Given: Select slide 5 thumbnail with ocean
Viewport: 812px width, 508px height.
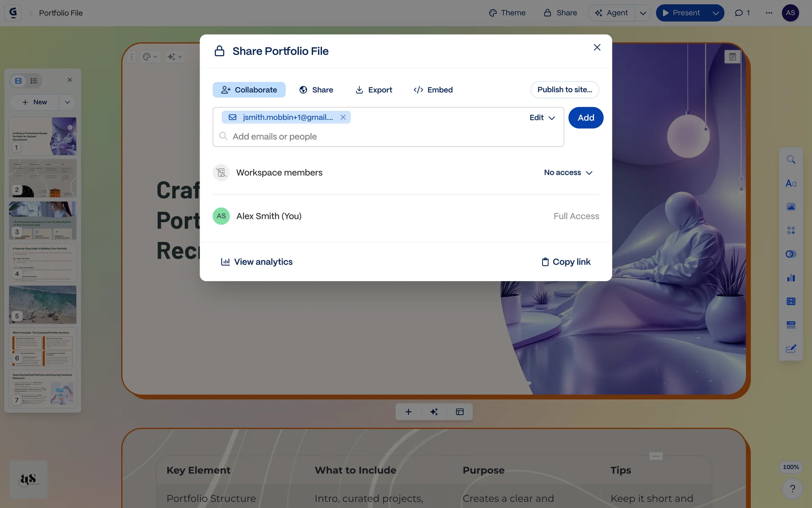Looking at the screenshot, I should pos(43,304).
